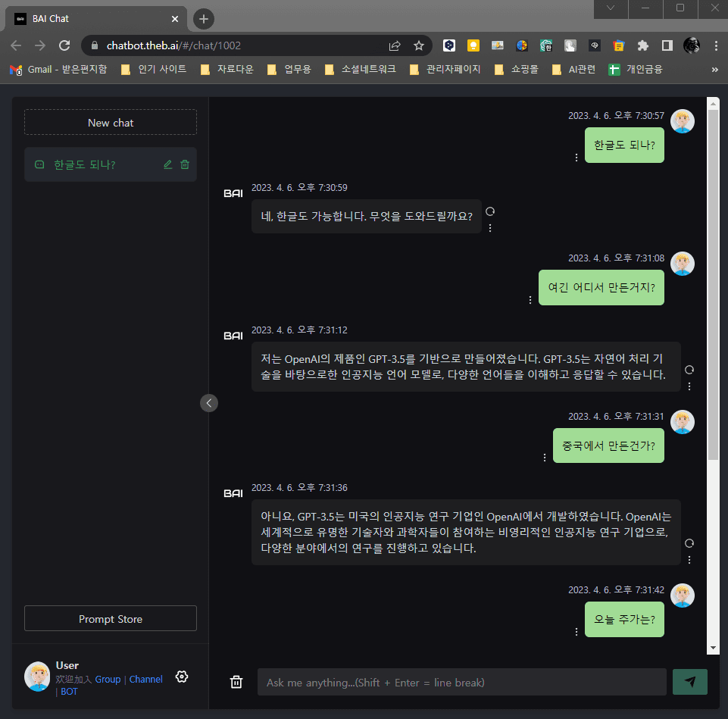Open the AI관련 bookmark folder
The image size is (728, 719).
pyautogui.click(x=574, y=70)
